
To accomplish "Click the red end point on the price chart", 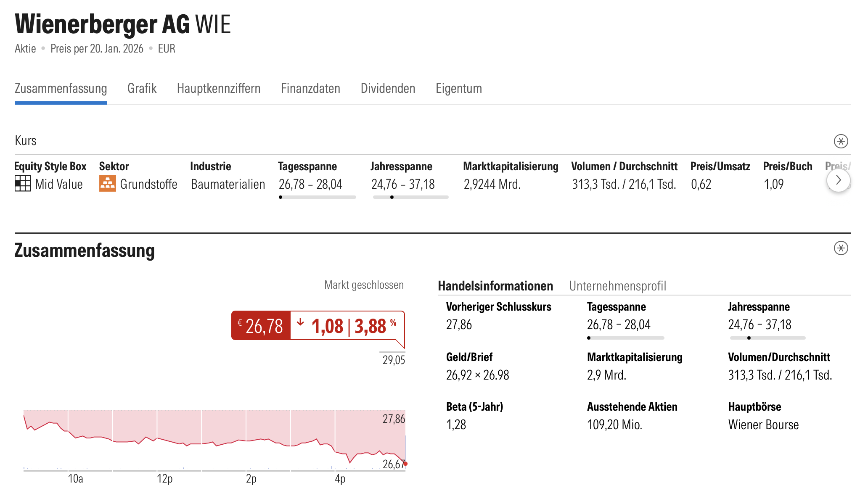I will [405, 464].
